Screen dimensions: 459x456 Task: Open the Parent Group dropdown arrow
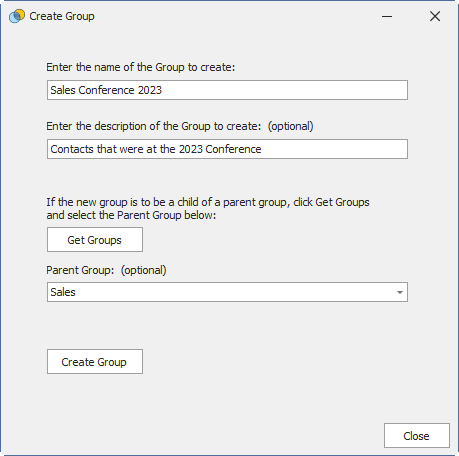pos(400,292)
